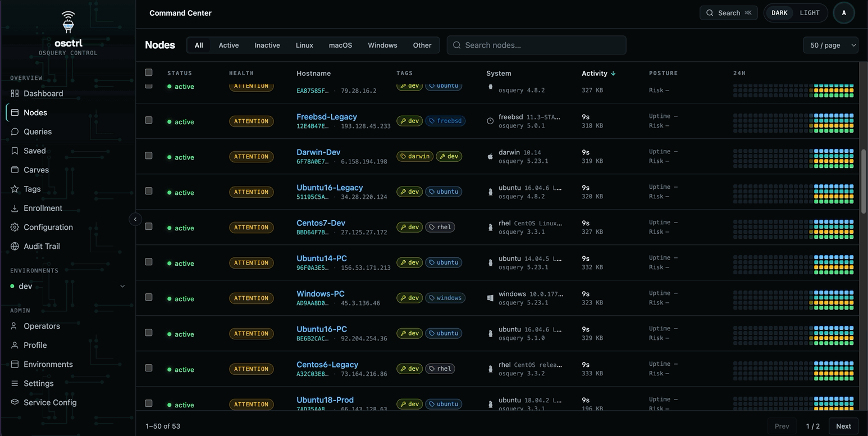Open Queries in the sidebar
Viewport: 868px width, 436px height.
coord(38,131)
